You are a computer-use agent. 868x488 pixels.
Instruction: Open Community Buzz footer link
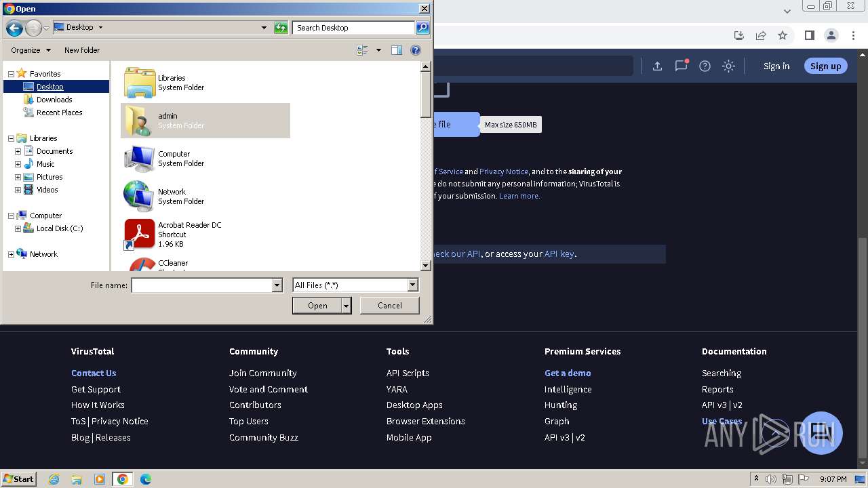pyautogui.click(x=264, y=437)
